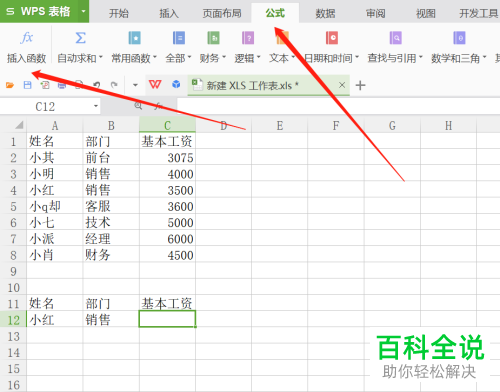Click the selected empty cell C12
Viewport: 500px width, 392px height.
click(167, 319)
